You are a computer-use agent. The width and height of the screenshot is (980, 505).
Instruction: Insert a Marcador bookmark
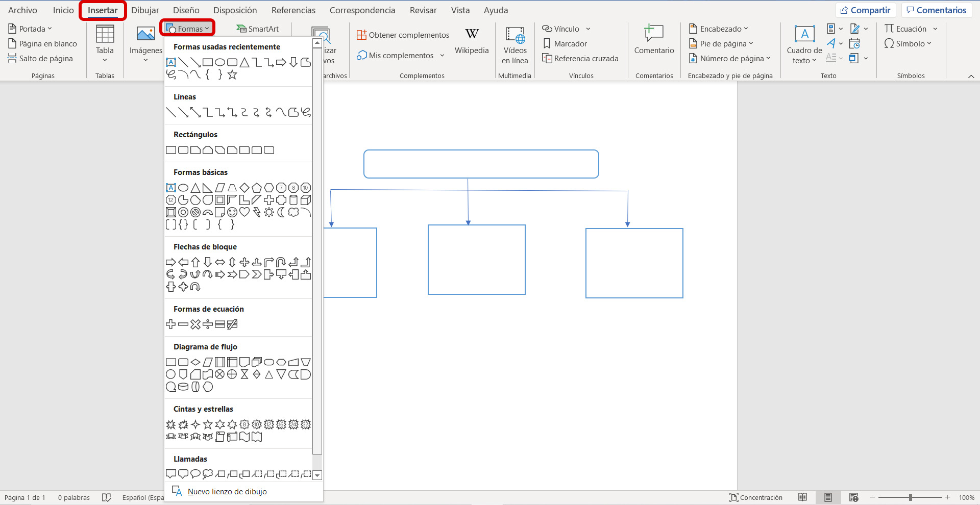pyautogui.click(x=565, y=43)
